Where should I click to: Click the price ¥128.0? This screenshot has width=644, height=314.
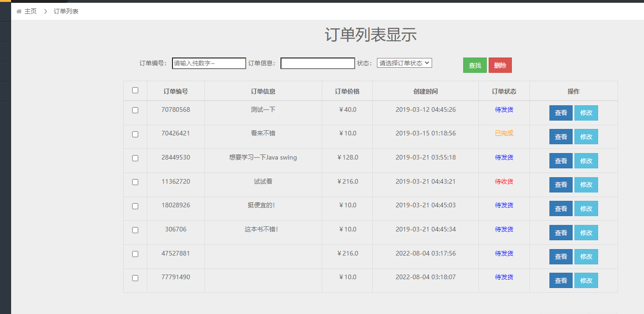348,157
